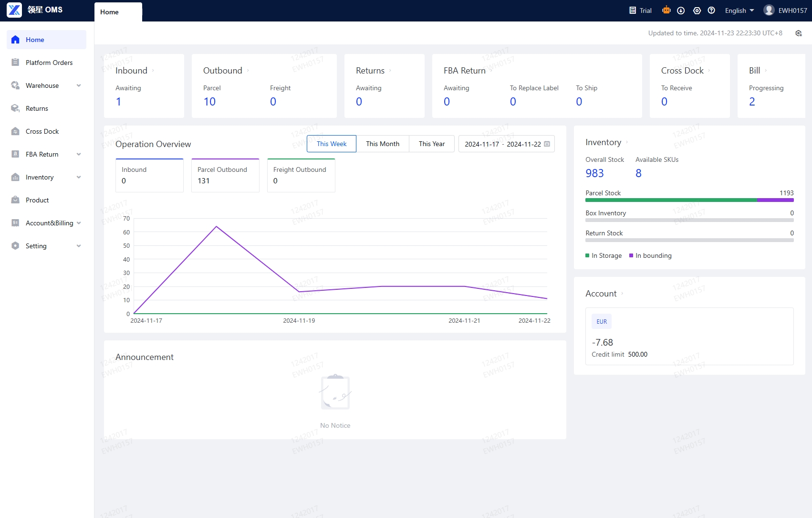Select the This Week time range
812x518 pixels.
click(332, 144)
